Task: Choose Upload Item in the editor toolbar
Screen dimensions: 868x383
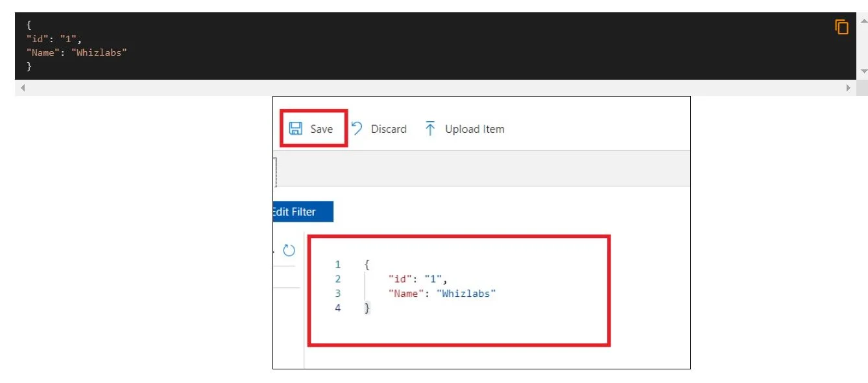Action: (464, 129)
